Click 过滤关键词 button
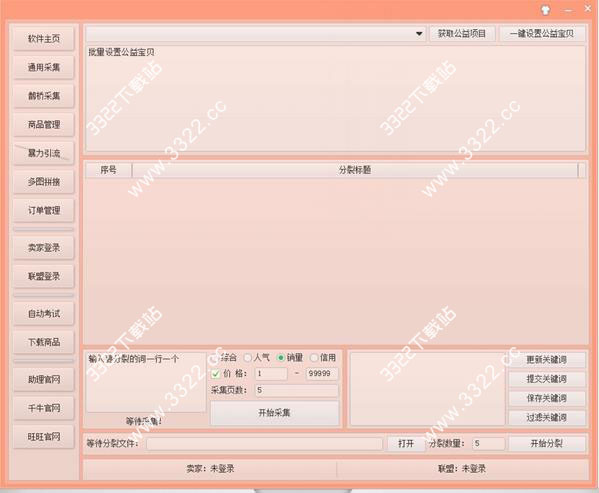Viewport: 599px width, 493px height. click(547, 417)
